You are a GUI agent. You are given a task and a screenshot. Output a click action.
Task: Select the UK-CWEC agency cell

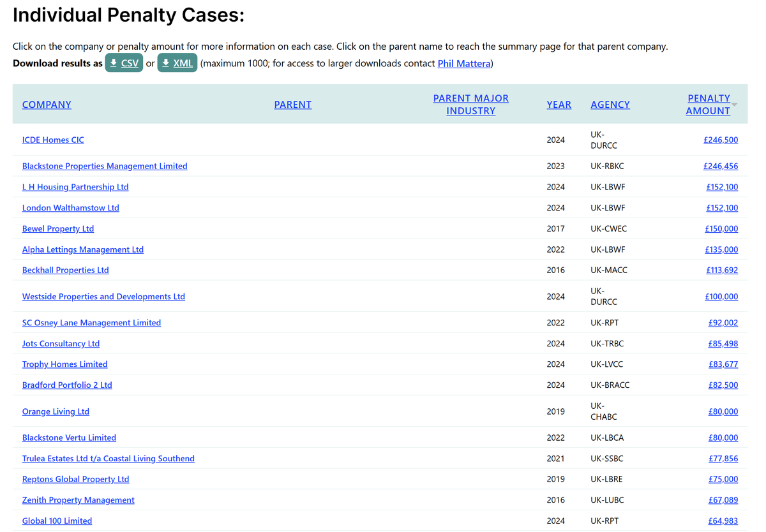coord(609,228)
